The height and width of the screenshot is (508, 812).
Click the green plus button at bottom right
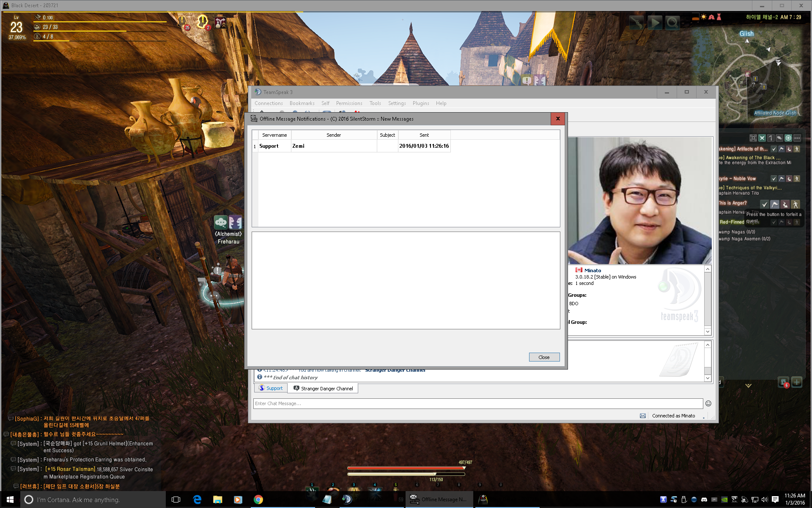[797, 382]
